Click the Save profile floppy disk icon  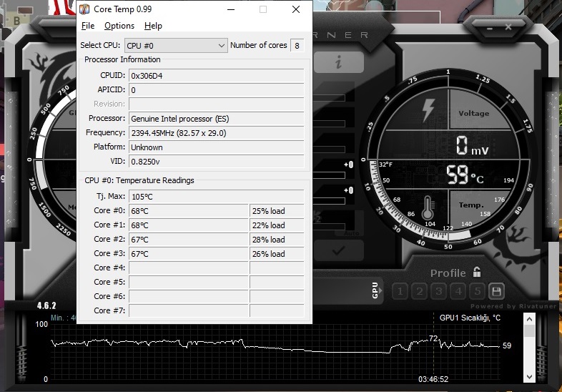[497, 291]
